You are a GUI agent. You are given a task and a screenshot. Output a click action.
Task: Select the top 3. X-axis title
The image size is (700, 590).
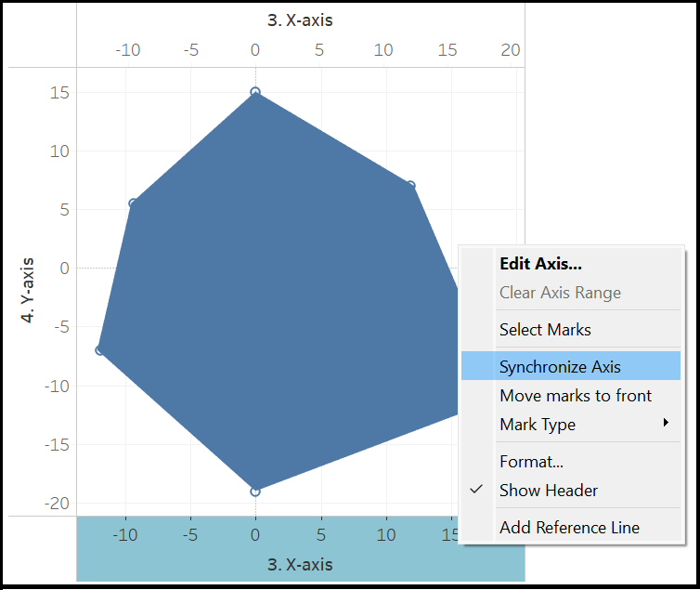point(300,20)
